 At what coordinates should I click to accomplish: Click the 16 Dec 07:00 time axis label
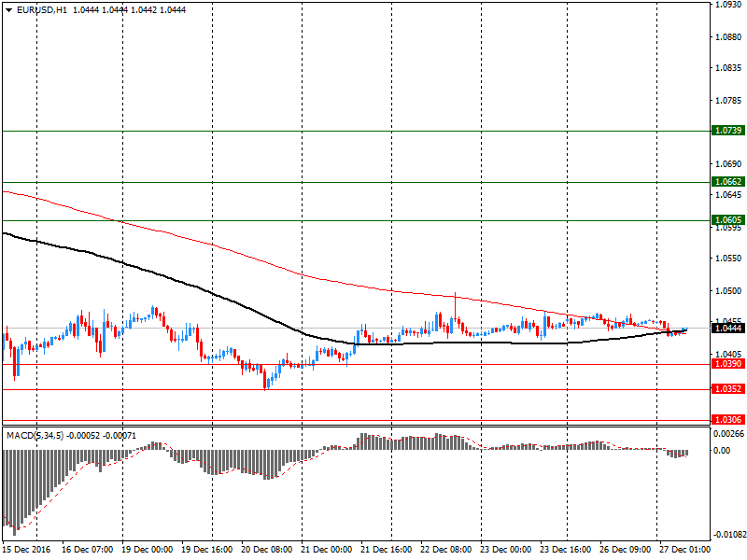click(x=87, y=550)
